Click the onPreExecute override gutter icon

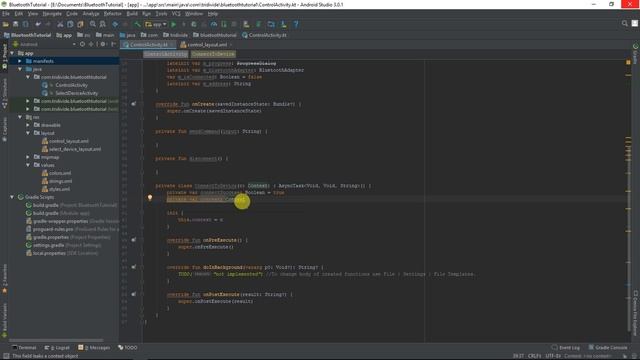click(133, 240)
